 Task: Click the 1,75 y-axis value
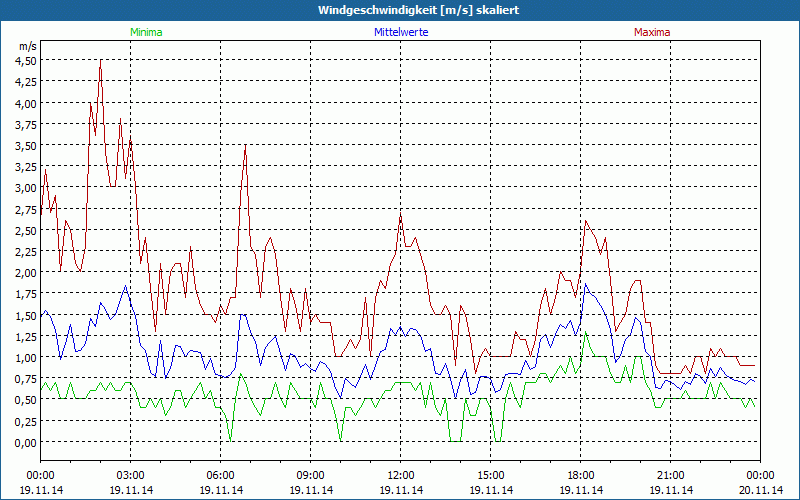pyautogui.click(x=26, y=294)
